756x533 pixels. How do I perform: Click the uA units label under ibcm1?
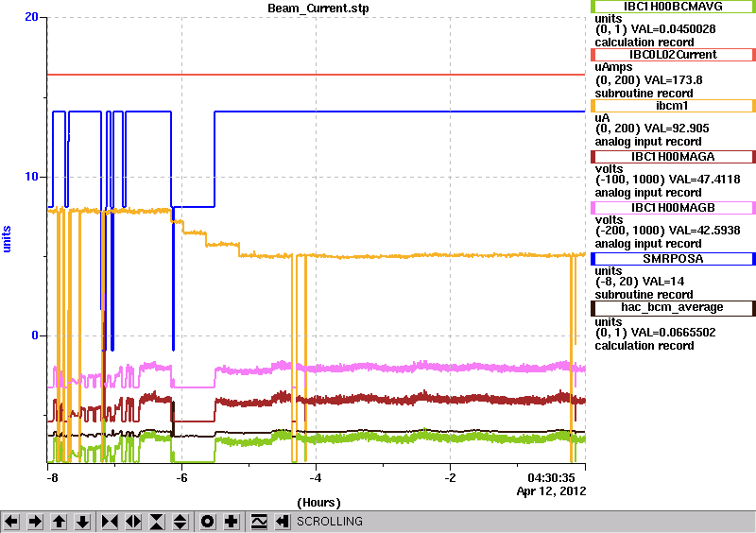602,118
